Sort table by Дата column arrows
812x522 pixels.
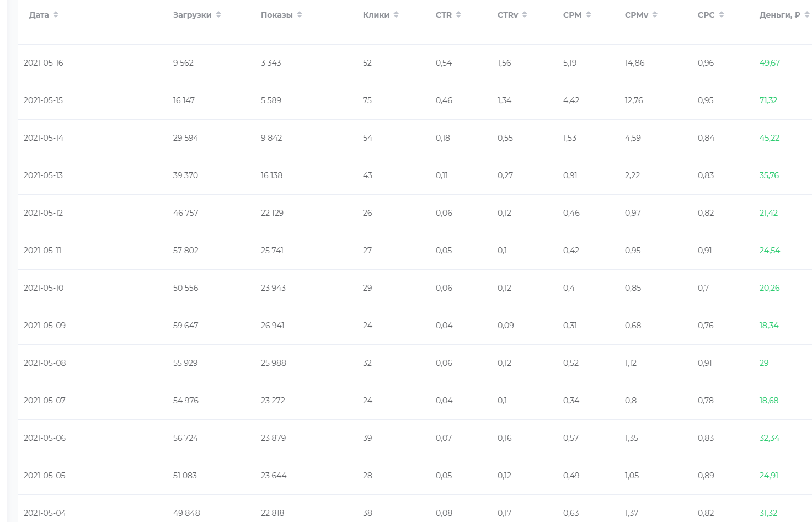click(x=56, y=15)
